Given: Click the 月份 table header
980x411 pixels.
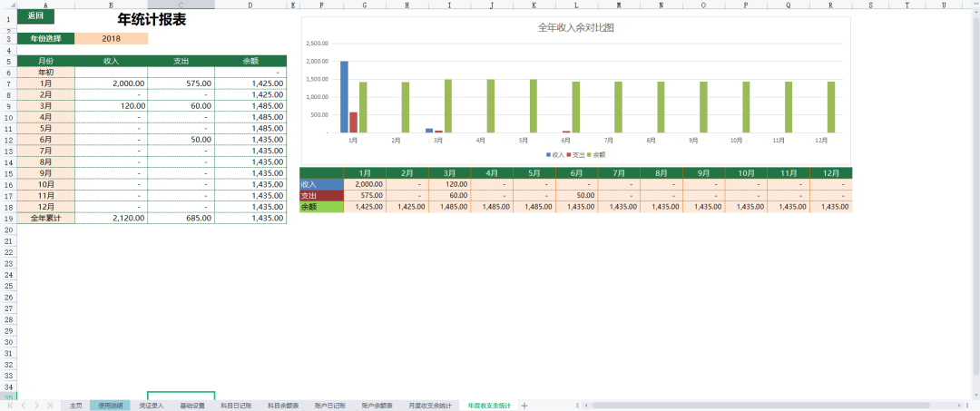Looking at the screenshot, I should pyautogui.click(x=46, y=61).
